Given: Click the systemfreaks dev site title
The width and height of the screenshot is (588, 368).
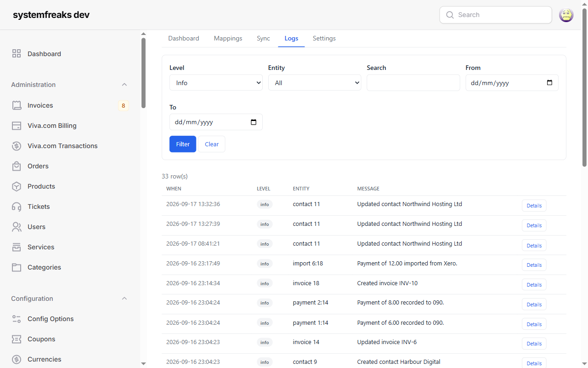Looking at the screenshot, I should [51, 15].
